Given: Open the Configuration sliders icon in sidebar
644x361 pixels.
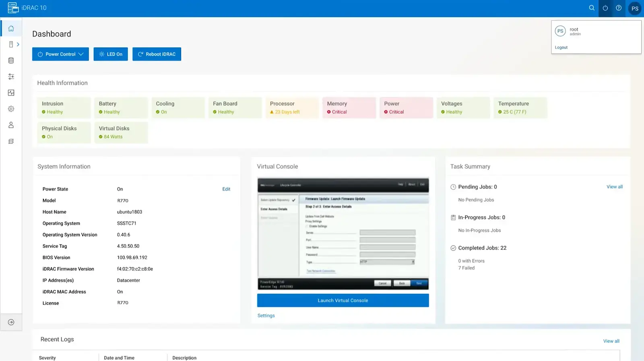Looking at the screenshot, I should pos(11,76).
